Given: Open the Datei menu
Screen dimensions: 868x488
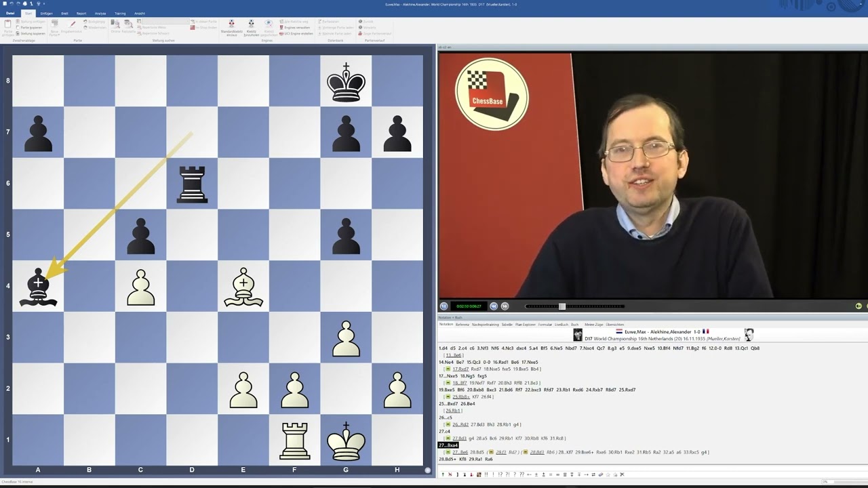Looking at the screenshot, I should (x=10, y=14).
